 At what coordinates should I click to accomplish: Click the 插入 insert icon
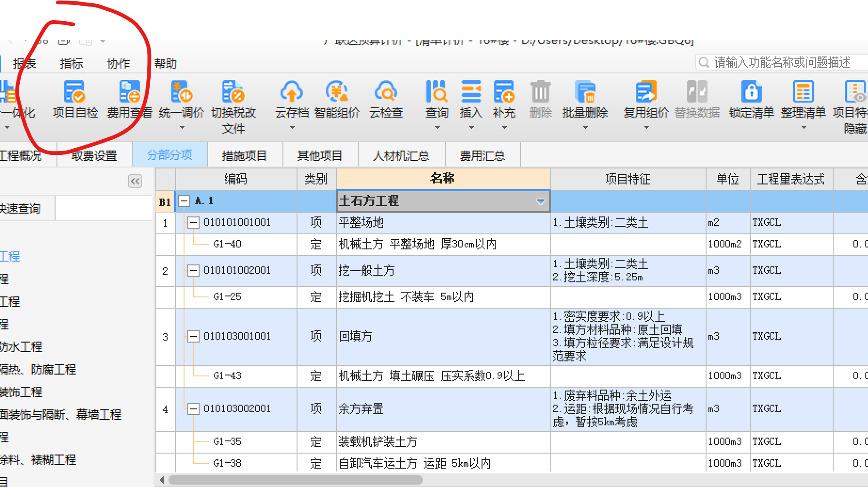471,92
